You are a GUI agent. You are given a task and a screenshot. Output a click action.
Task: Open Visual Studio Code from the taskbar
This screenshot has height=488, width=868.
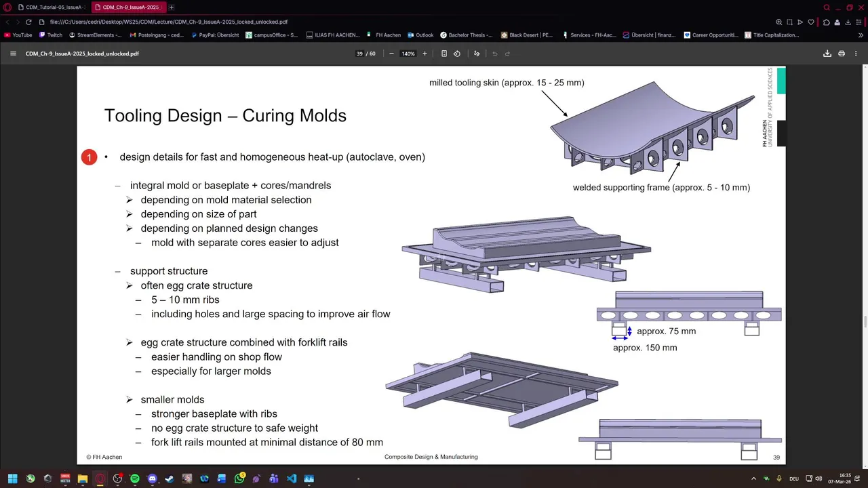point(292,479)
